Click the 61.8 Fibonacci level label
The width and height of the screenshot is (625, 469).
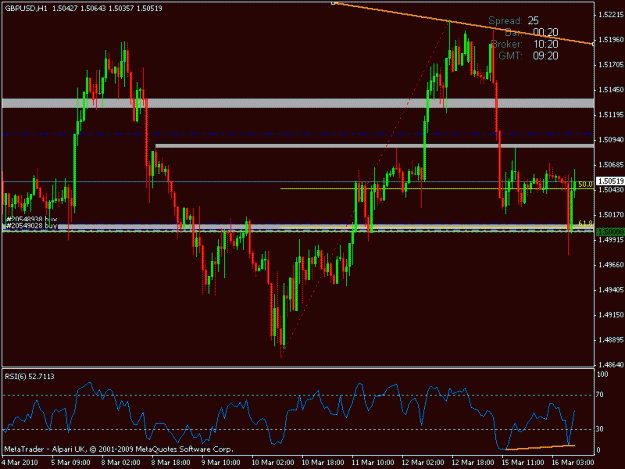pyautogui.click(x=585, y=223)
